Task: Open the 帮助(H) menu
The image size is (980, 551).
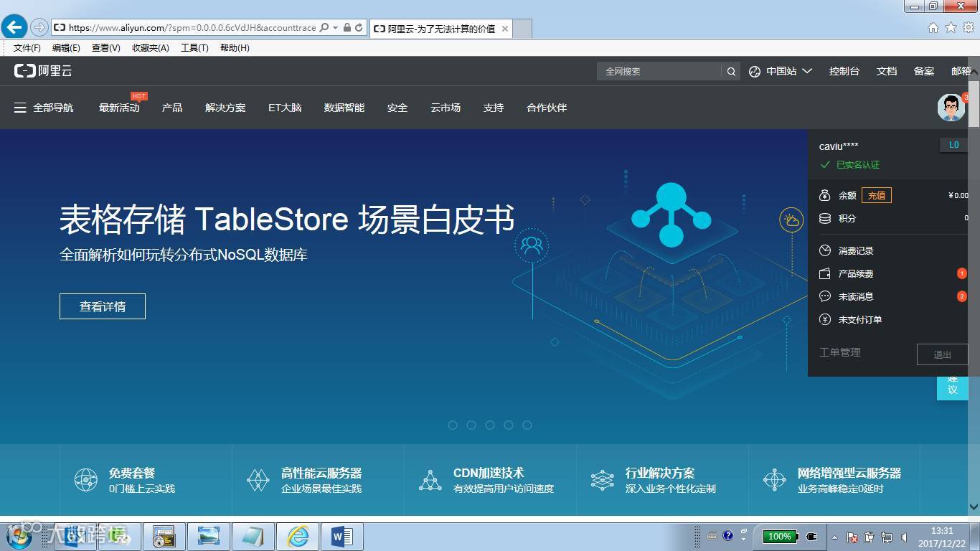Action: [235, 48]
